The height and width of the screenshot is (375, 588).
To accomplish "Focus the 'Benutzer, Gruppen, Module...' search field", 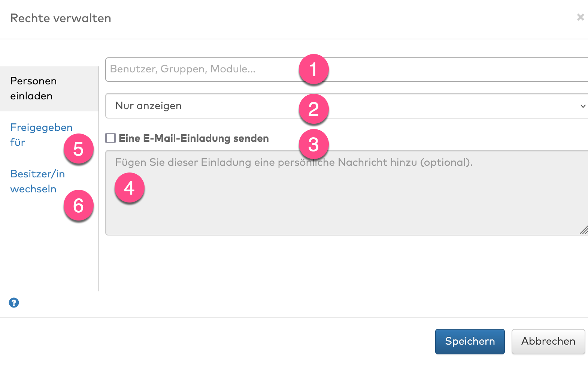I will coord(202,69).
